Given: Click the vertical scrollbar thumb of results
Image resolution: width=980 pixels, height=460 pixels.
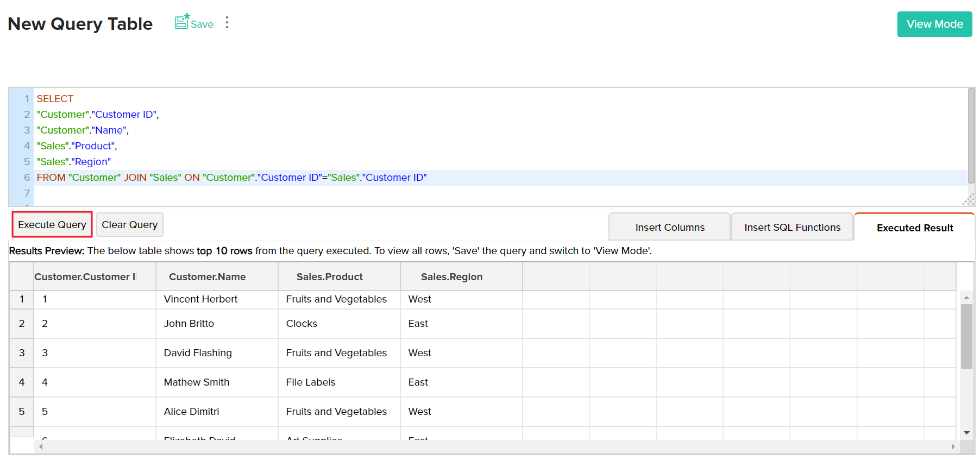Looking at the screenshot, I should pyautogui.click(x=966, y=337).
